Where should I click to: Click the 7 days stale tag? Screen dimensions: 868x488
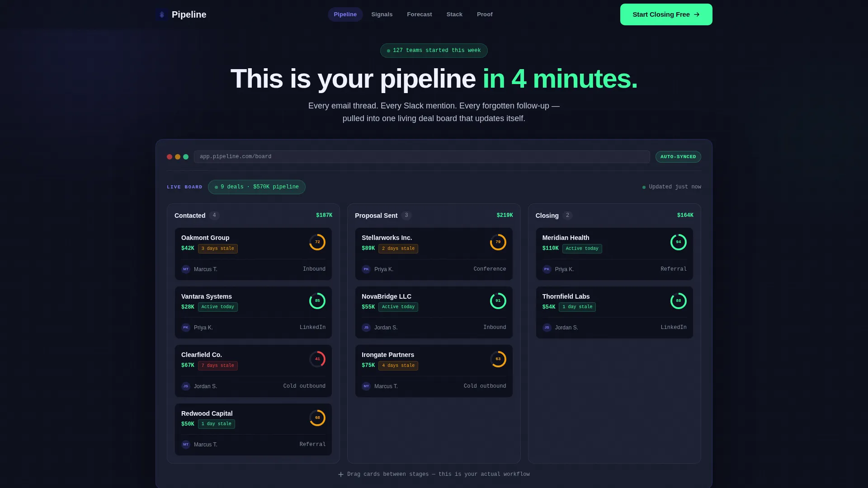[x=218, y=366]
